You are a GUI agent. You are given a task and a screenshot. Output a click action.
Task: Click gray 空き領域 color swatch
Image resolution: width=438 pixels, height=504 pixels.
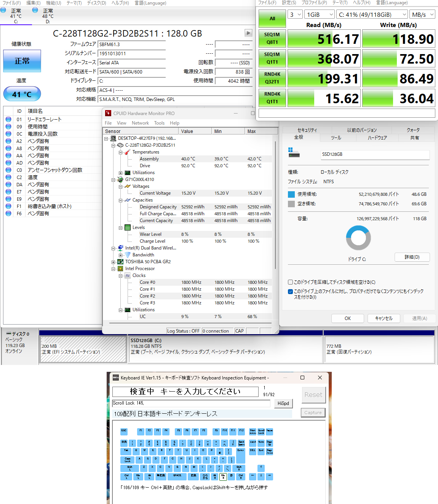pos(291,204)
